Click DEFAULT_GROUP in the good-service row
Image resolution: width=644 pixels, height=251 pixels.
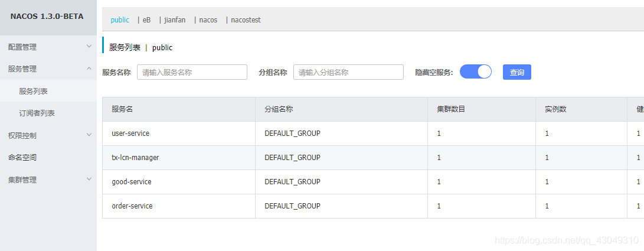292,181
